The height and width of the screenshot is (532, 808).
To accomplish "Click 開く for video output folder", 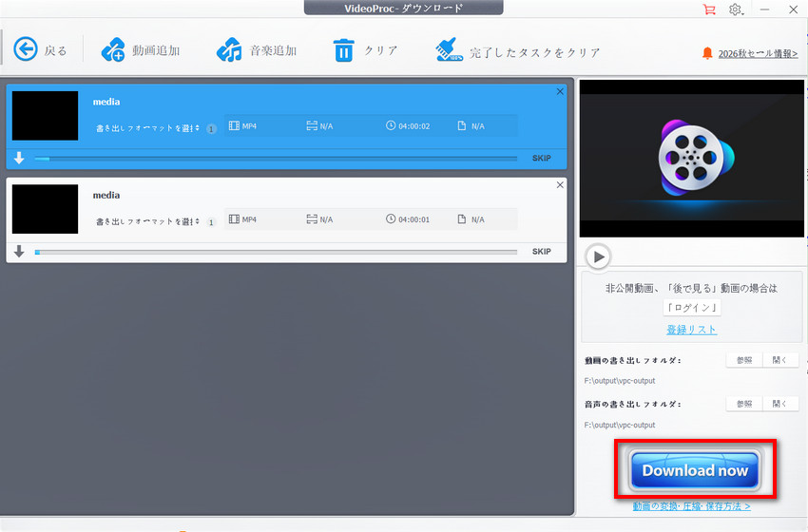I will click(x=780, y=360).
